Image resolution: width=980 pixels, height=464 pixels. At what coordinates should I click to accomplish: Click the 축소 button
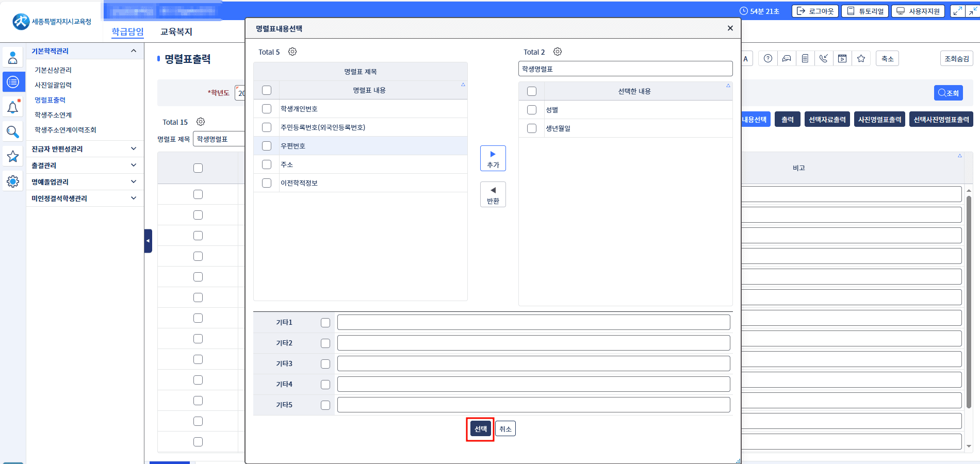click(x=887, y=59)
